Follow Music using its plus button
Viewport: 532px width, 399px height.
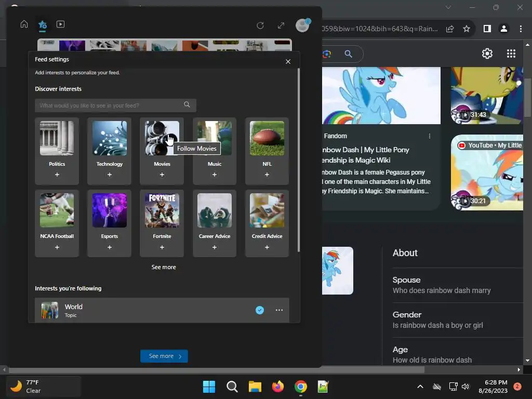(x=215, y=175)
